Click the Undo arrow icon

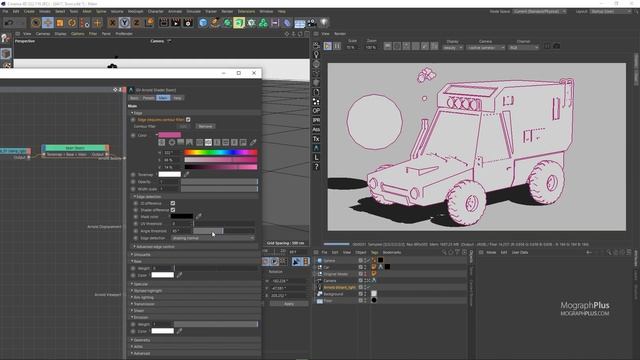[9, 23]
